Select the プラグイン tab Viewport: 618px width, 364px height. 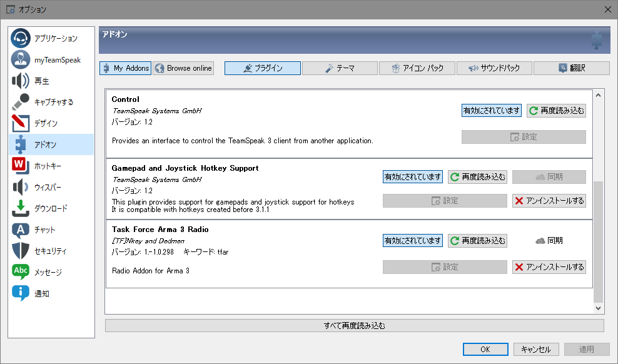263,68
